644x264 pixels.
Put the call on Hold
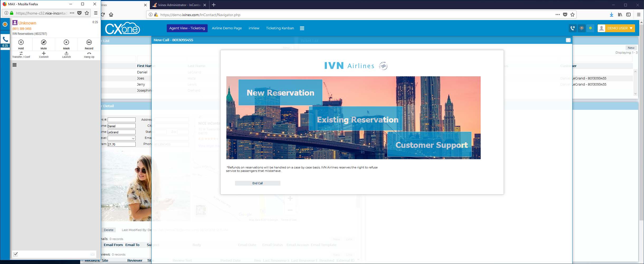21,44
